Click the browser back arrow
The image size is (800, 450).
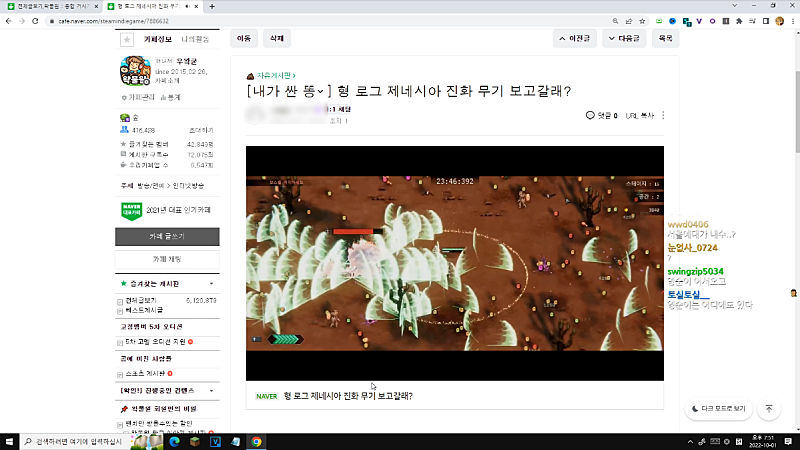(9, 21)
